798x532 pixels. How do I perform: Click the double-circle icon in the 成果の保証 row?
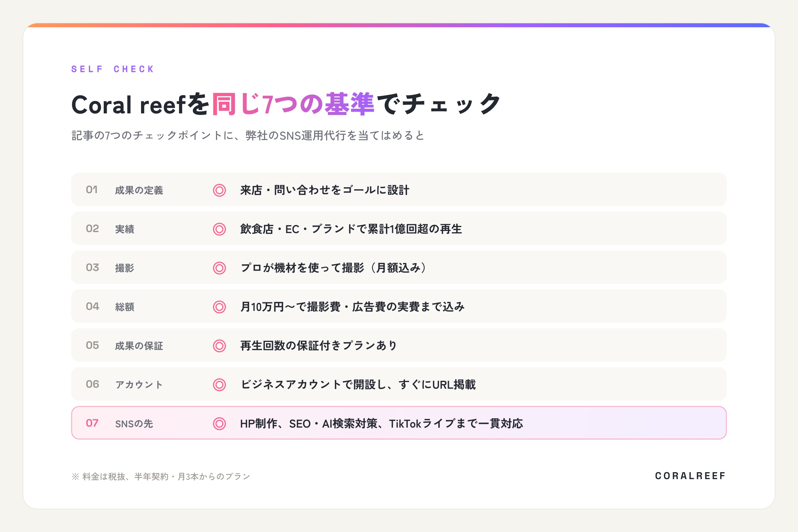(x=219, y=346)
